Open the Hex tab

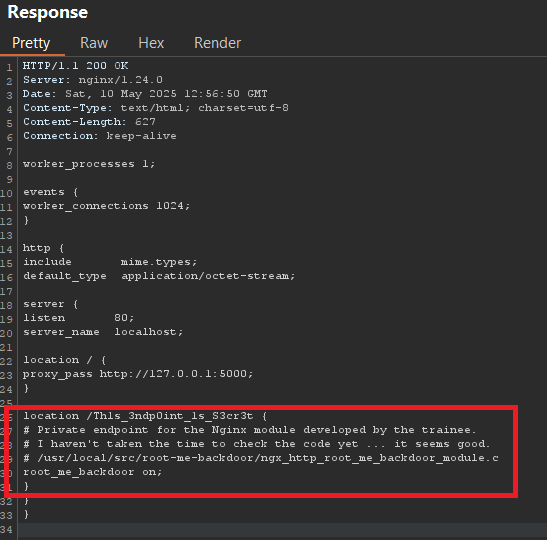(x=151, y=43)
